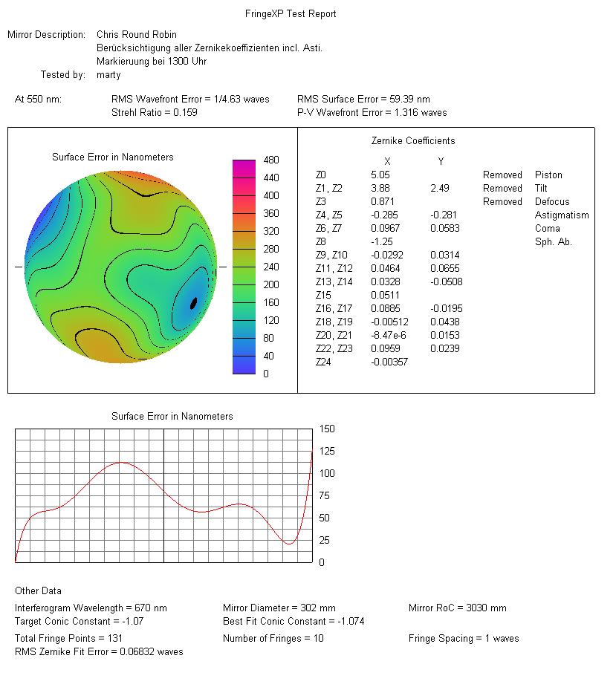Click the 480 scale label
The width and height of the screenshot is (616, 690).
pos(271,160)
